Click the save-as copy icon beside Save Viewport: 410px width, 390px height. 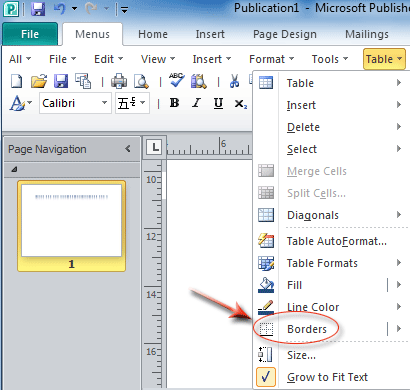tap(83, 81)
